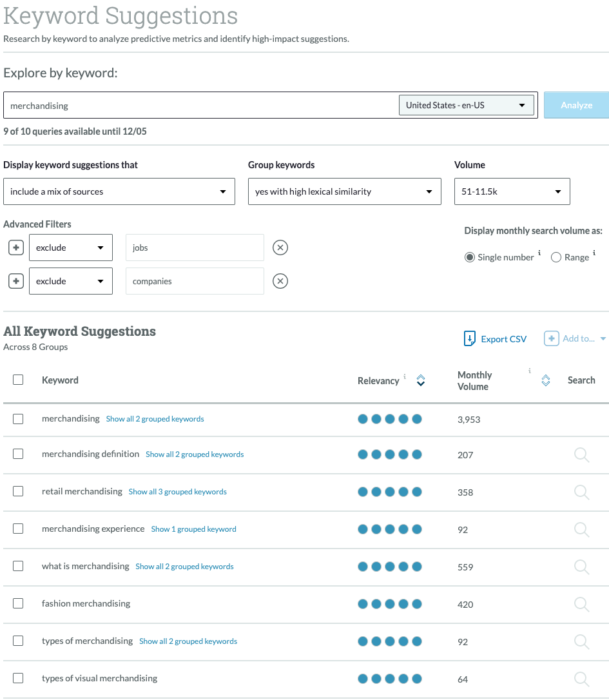Click search icon for retail merchandising row
Viewport: 609px width, 700px height.
(581, 492)
